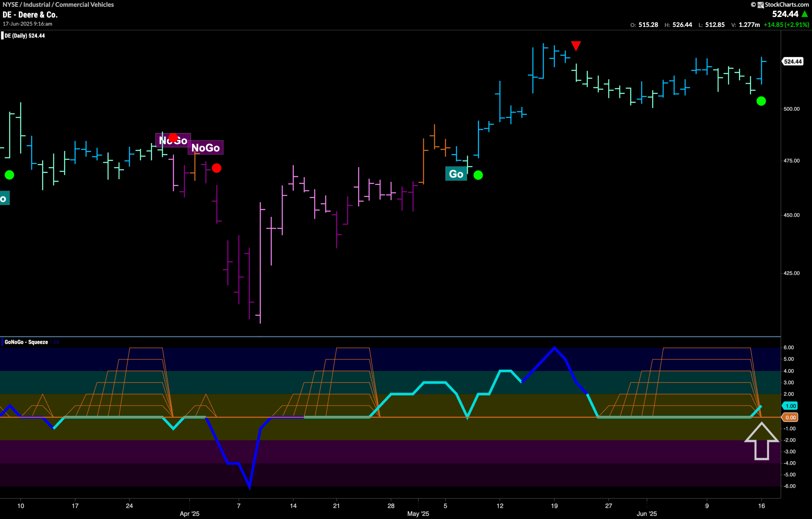Select the date label 14 on the time axis

click(x=293, y=505)
